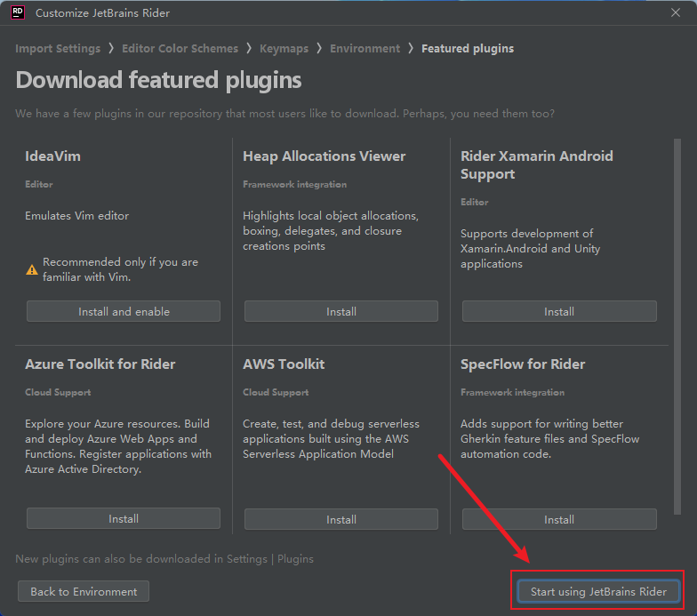Click the Download featured plugins heading
Viewport: 697px width, 616px height.
(158, 80)
